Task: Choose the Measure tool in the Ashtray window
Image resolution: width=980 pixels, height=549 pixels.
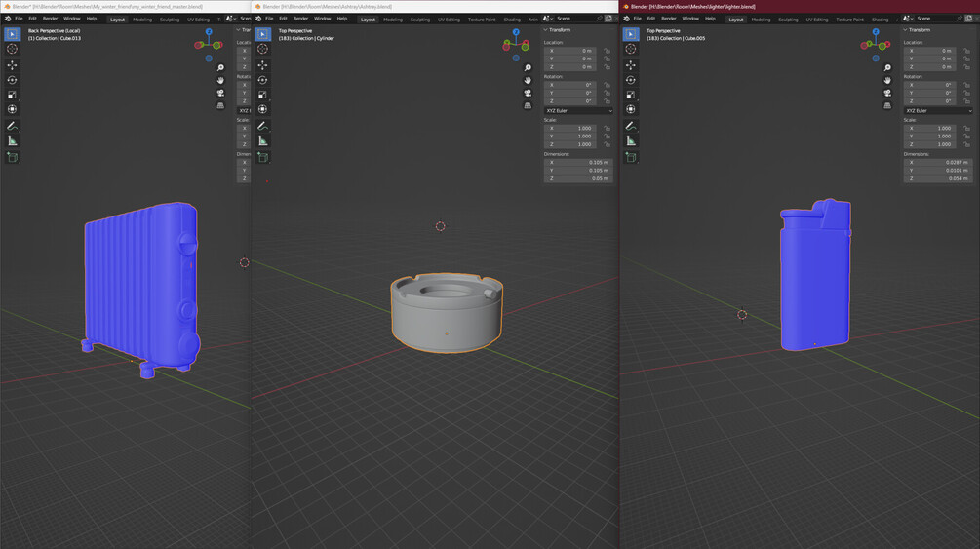Action: pyautogui.click(x=262, y=140)
